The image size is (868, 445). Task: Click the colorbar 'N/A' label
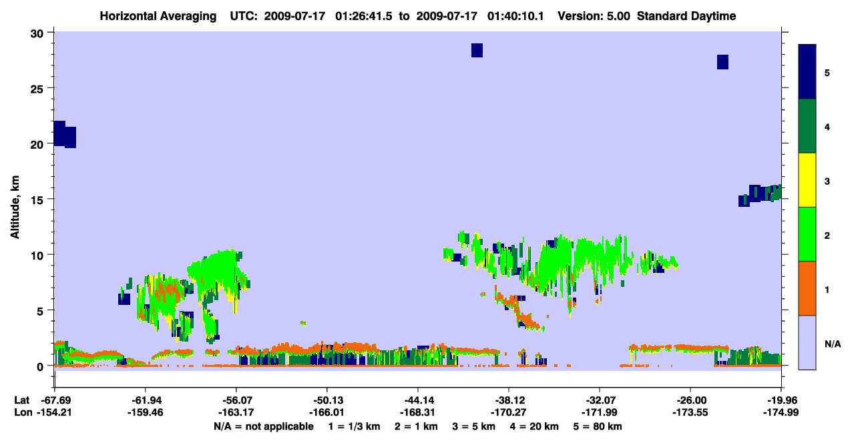tap(833, 344)
